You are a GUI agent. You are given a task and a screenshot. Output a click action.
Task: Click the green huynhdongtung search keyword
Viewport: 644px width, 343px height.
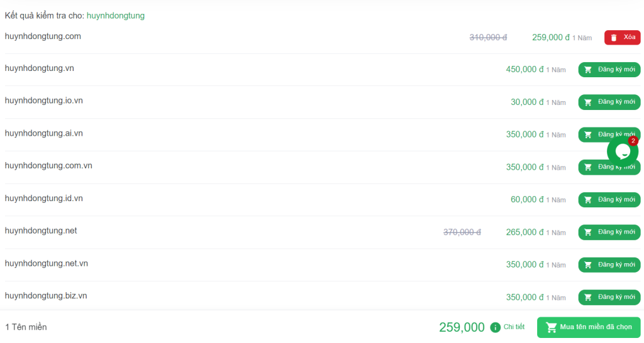click(x=116, y=16)
